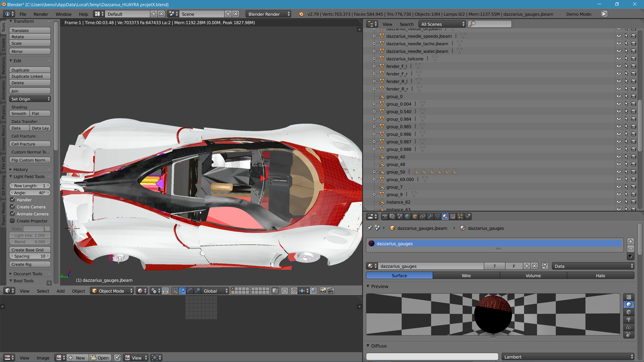Image resolution: width=644 pixels, height=362 pixels.
Task: Open the Object Mode dropdown
Action: [112, 291]
